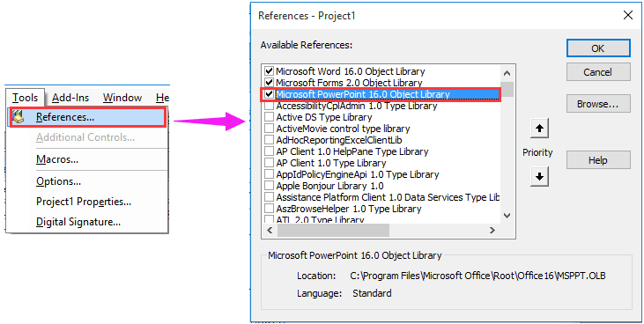Select Microsoft Word 16.0 Object Library row text
The width and height of the screenshot is (644, 324).
pyautogui.click(x=351, y=71)
